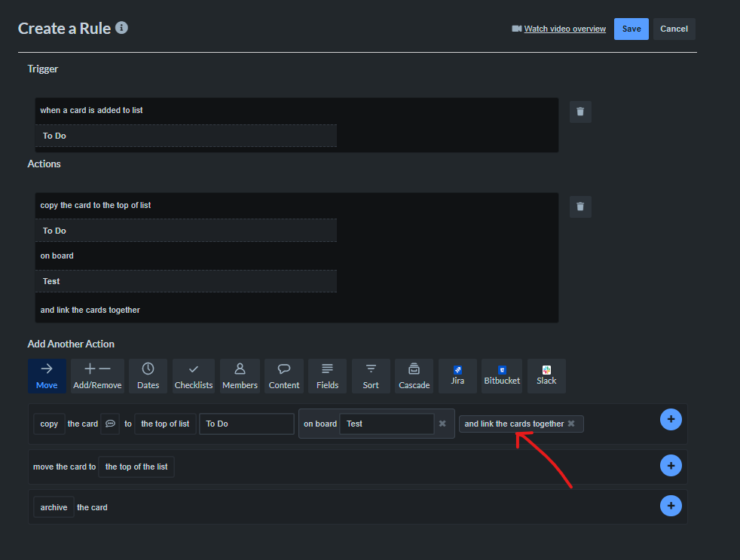Click the video camera icon

tap(516, 29)
